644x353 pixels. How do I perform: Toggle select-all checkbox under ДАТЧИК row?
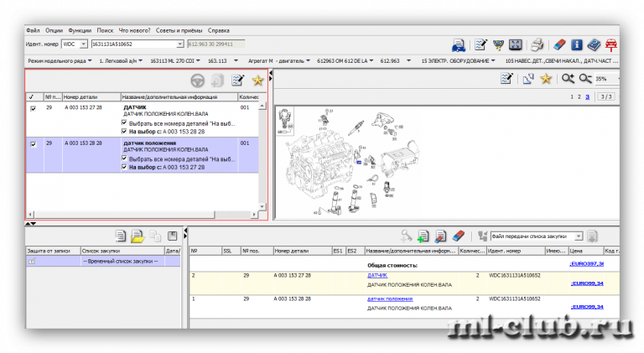point(124,122)
